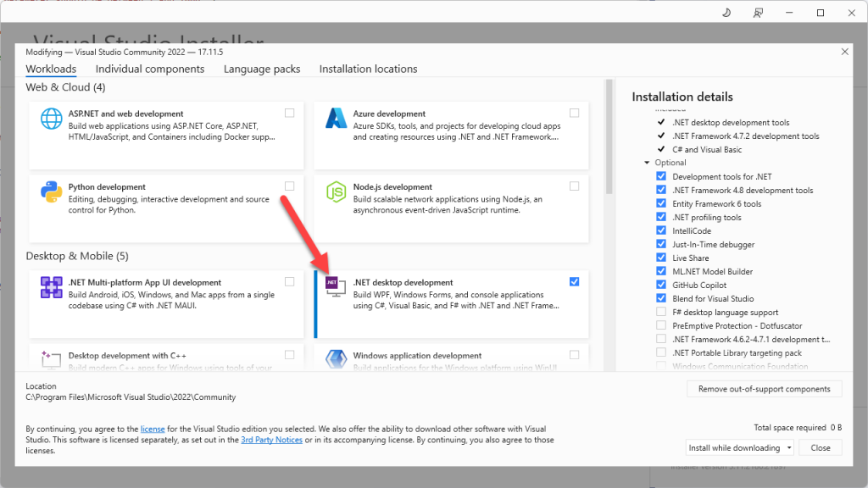Uncheck ML.NET Model Builder component
Viewport: 868px width, 488px height.
pos(661,271)
